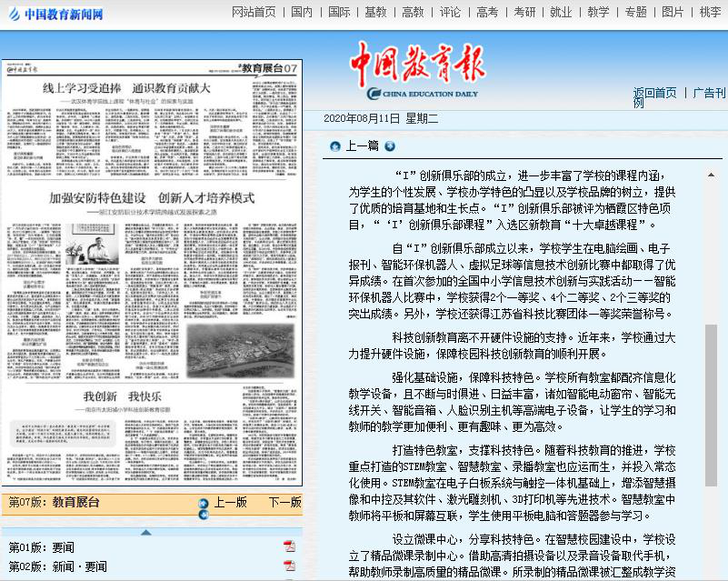The image size is (728, 581).
Task: Click the 返回首页 link
Action: [654, 92]
